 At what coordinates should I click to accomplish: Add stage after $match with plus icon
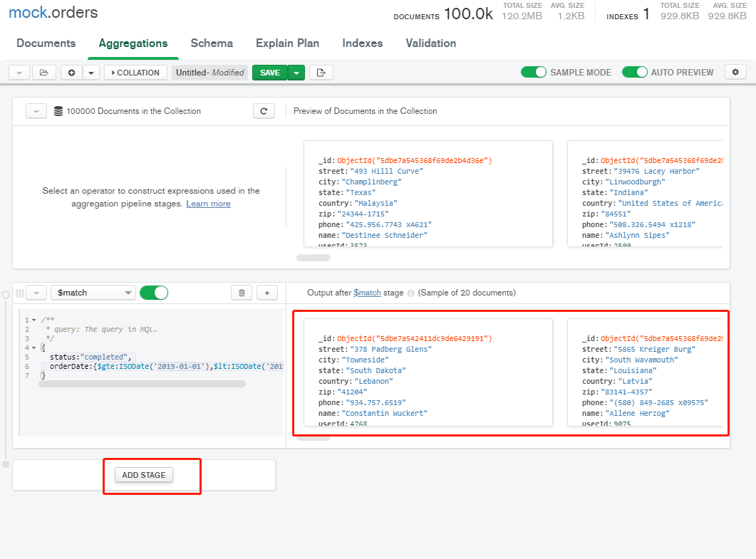tap(267, 293)
